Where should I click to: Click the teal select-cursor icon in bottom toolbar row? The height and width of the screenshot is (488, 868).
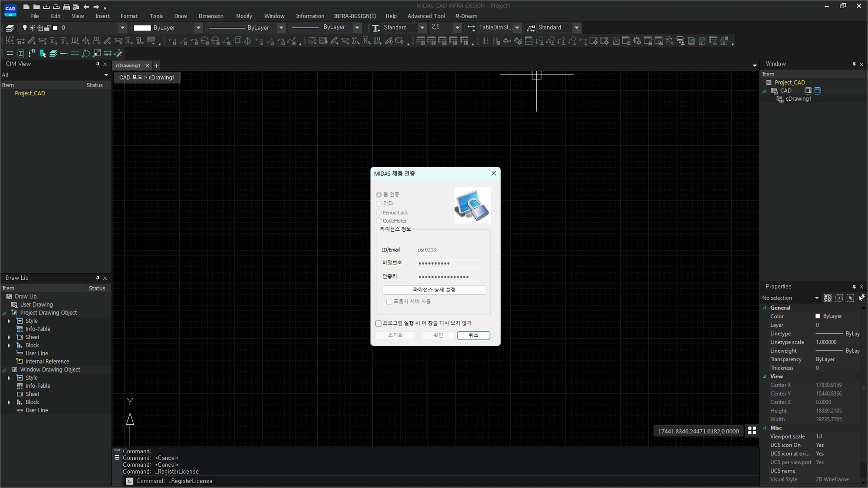tap(43, 53)
